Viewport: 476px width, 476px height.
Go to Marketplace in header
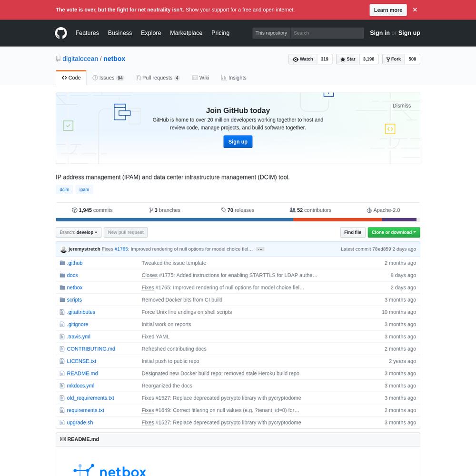(186, 33)
